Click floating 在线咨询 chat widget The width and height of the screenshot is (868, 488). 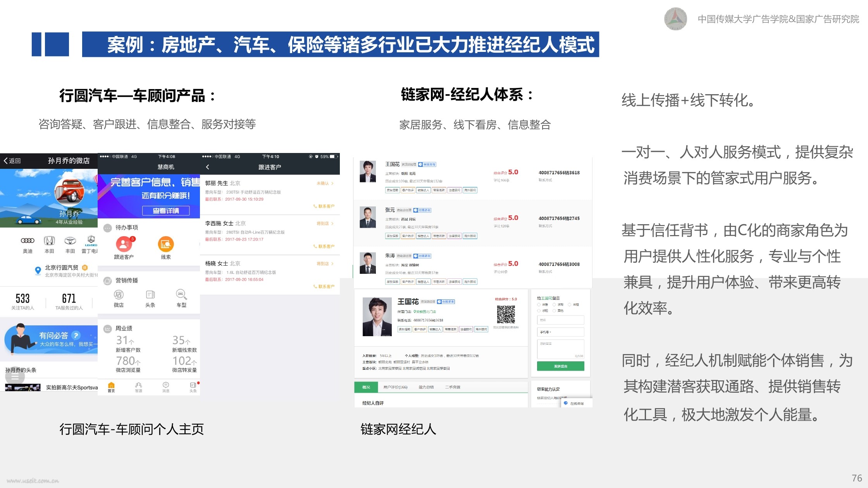pos(576,403)
